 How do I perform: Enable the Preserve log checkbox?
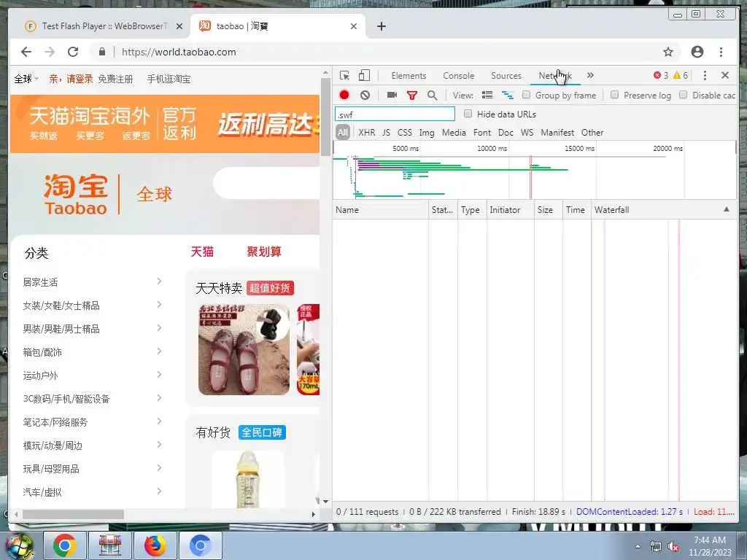(614, 95)
